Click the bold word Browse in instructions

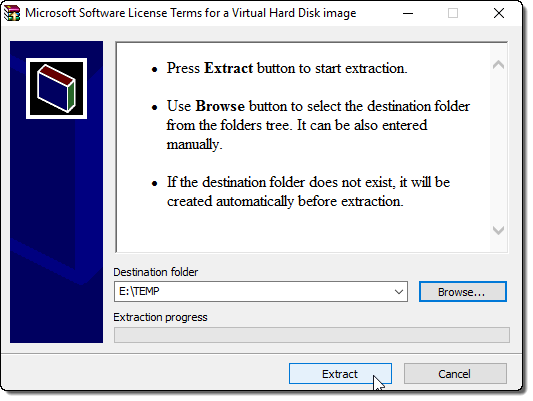click(x=220, y=106)
